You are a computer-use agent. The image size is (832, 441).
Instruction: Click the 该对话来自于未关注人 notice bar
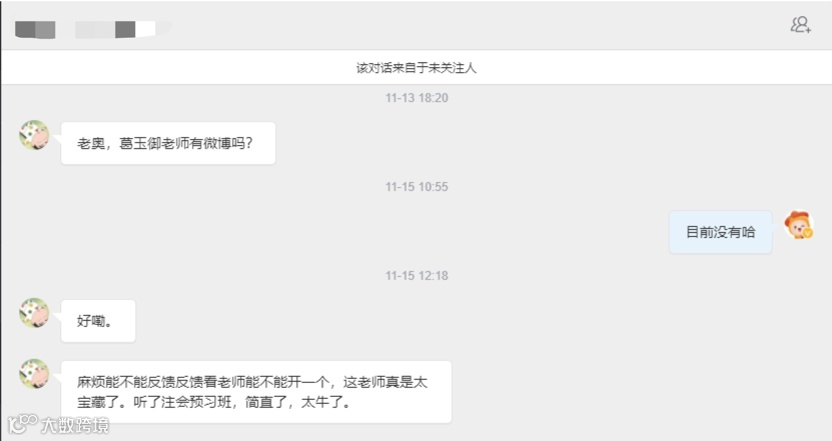pyautogui.click(x=417, y=67)
